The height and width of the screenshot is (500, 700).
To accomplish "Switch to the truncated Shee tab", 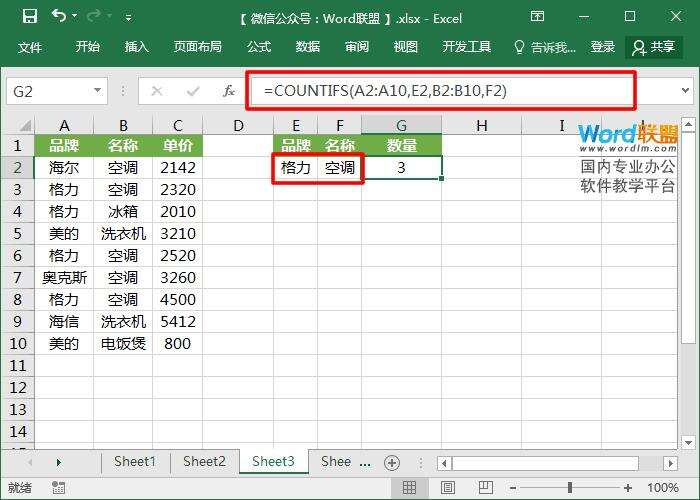I will [336, 462].
